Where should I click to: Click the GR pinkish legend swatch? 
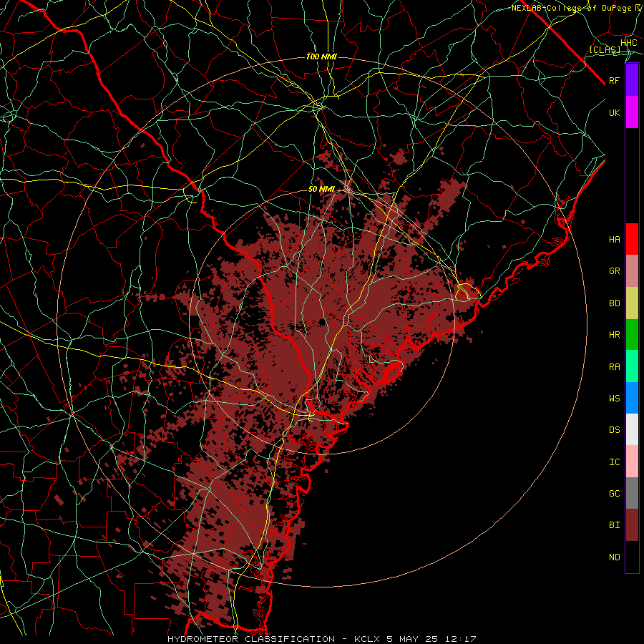[x=632, y=271]
